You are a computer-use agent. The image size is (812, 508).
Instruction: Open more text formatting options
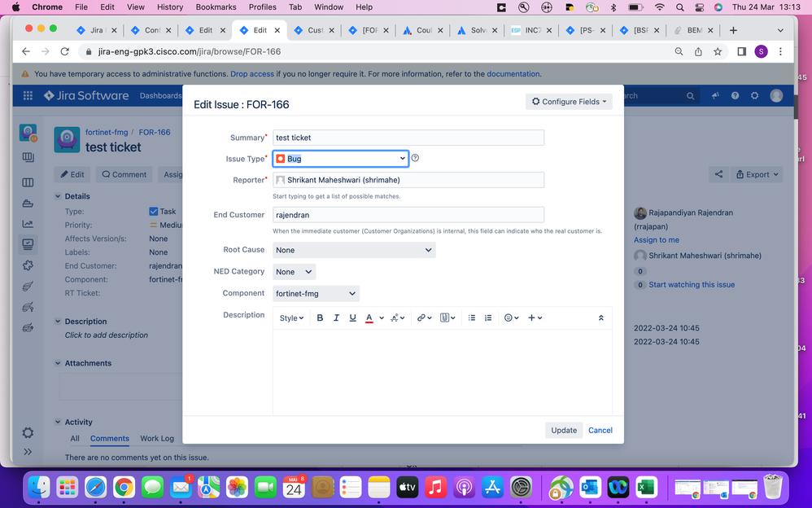tap(397, 317)
